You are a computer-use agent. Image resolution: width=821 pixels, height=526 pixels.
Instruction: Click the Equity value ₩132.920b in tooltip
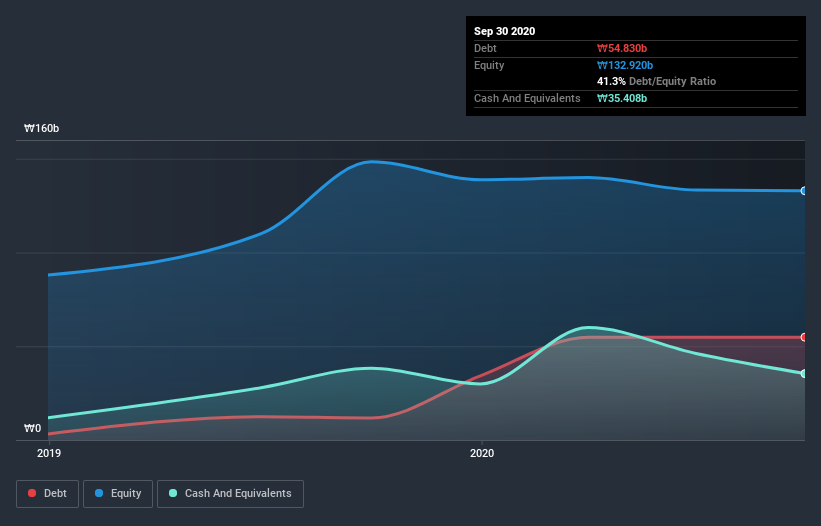click(625, 65)
